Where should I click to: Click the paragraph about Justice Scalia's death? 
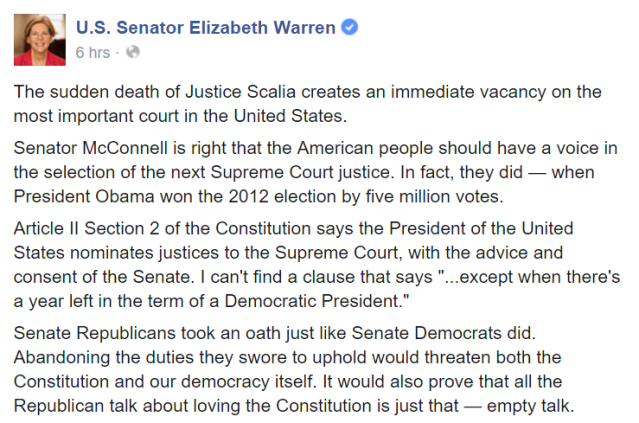point(308,101)
